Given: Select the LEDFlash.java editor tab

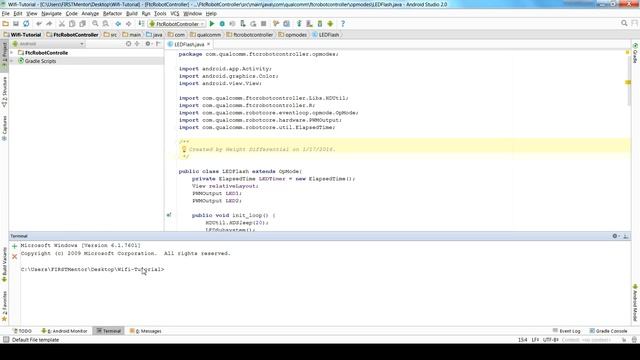Looking at the screenshot, I should point(189,44).
